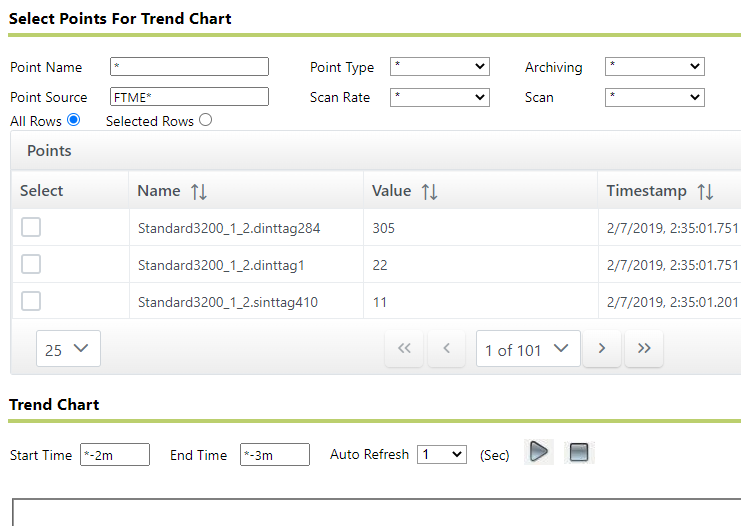Select the All Rows radio button
The width and height of the screenshot is (741, 526).
(x=73, y=120)
